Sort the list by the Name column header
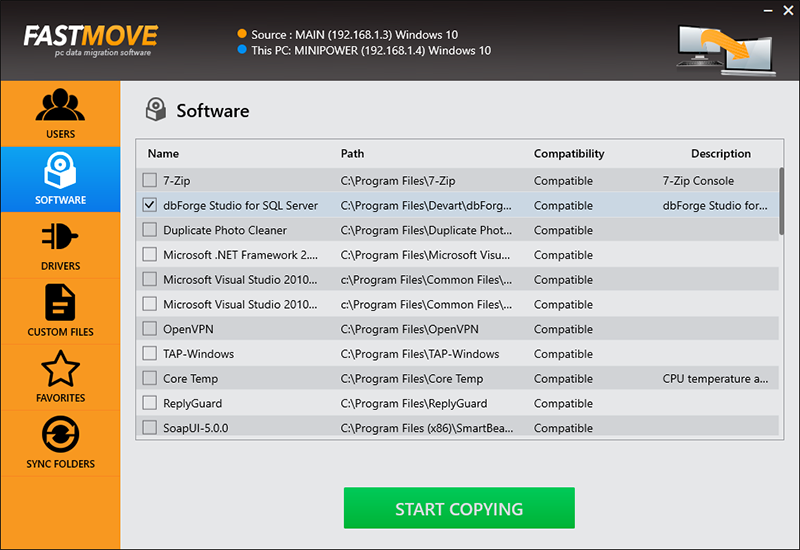Screen dimensions: 800x550 163,154
